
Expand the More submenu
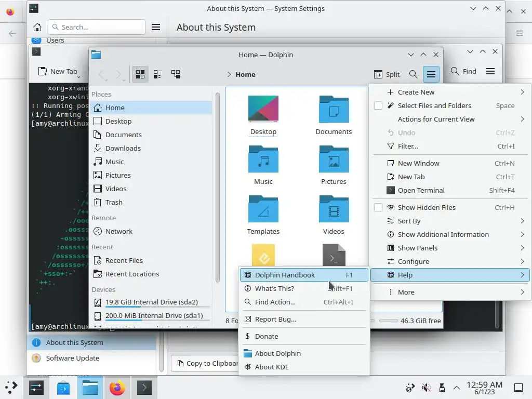tap(450, 292)
